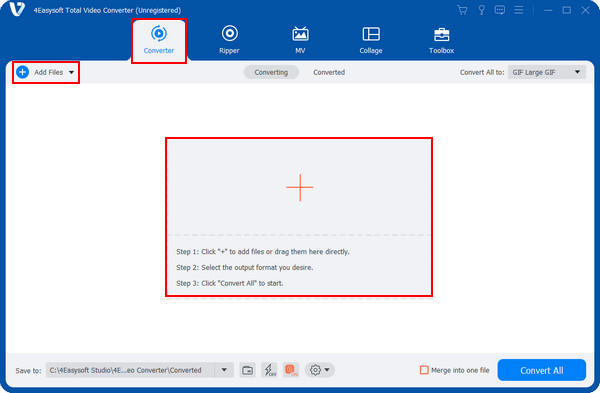Click the large orange plus to add files

(x=300, y=188)
